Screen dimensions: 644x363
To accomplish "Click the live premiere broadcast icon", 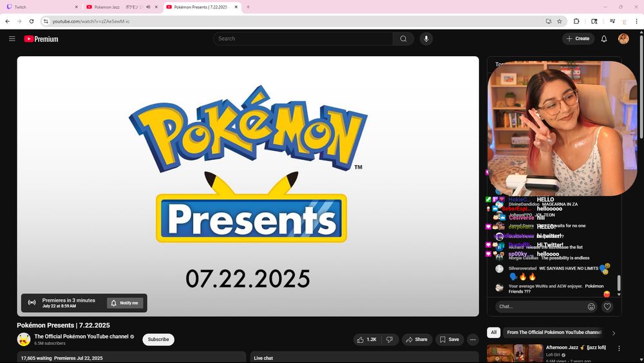I will pos(32,302).
